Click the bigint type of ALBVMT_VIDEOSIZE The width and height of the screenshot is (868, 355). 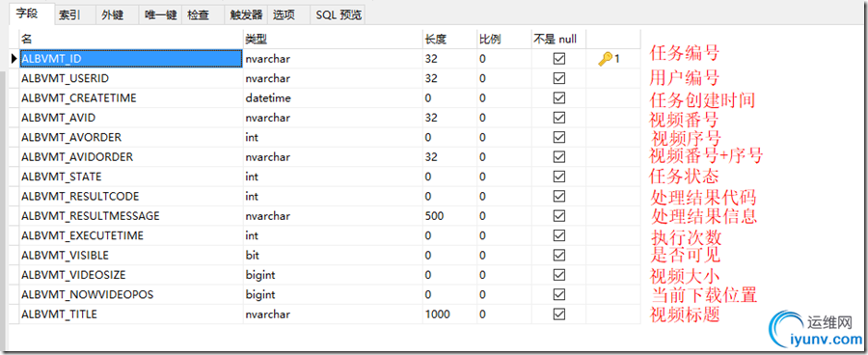[x=260, y=275]
